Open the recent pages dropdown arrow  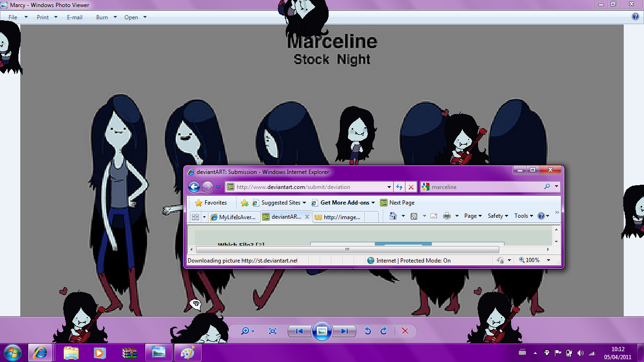218,187
